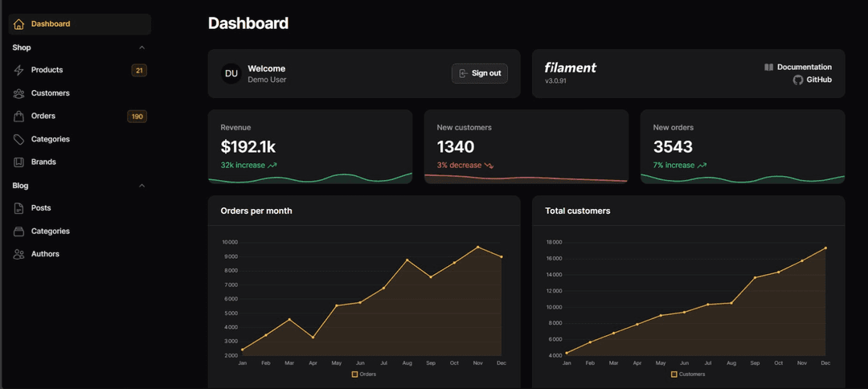Click the Customers group icon
The height and width of the screenshot is (389, 868).
tap(19, 93)
